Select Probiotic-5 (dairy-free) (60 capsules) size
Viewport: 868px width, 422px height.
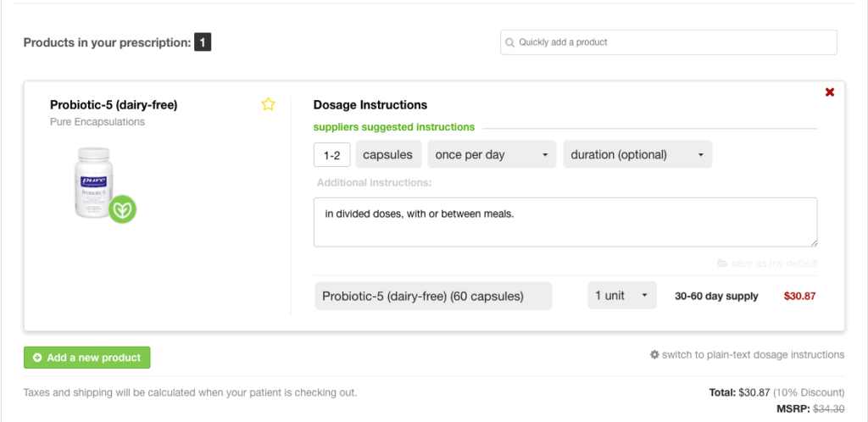(433, 296)
